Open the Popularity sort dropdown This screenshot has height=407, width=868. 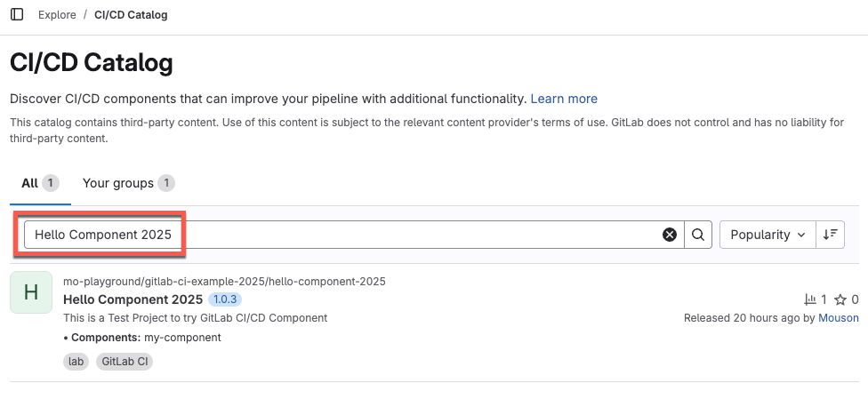[768, 235]
